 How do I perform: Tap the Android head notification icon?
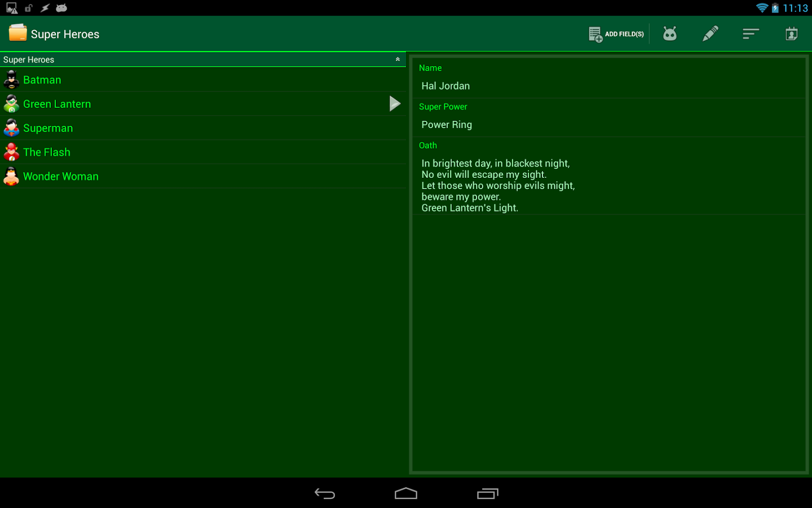click(61, 8)
